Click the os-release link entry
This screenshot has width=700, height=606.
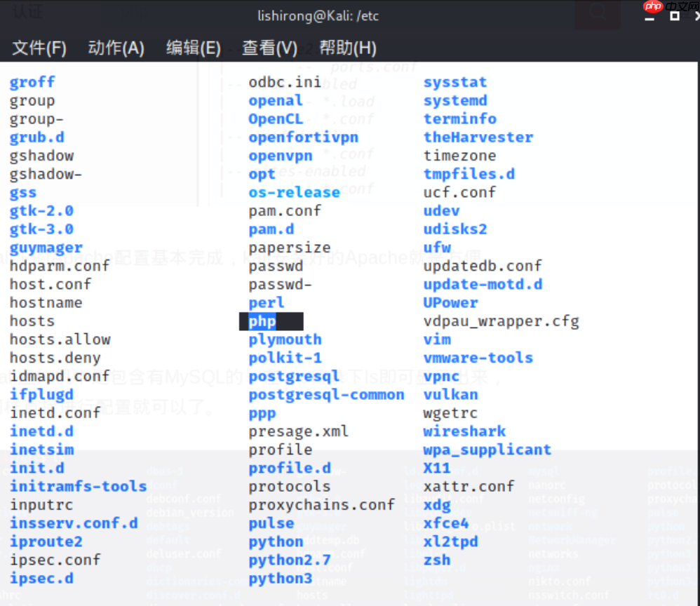click(x=294, y=192)
